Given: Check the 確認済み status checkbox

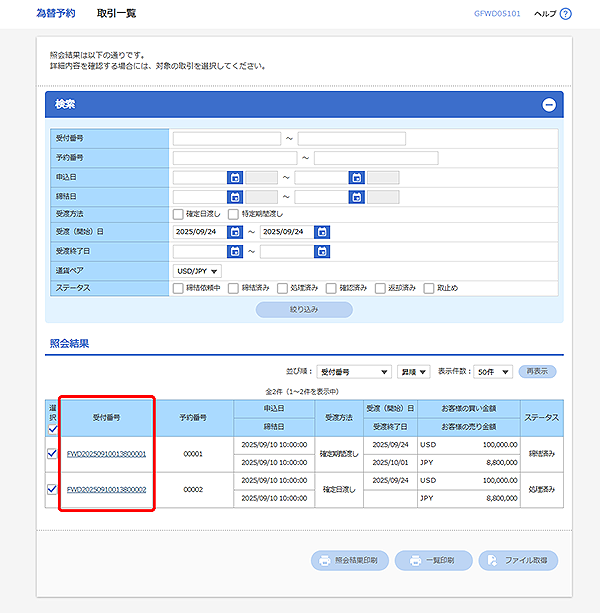Looking at the screenshot, I should 331,289.
